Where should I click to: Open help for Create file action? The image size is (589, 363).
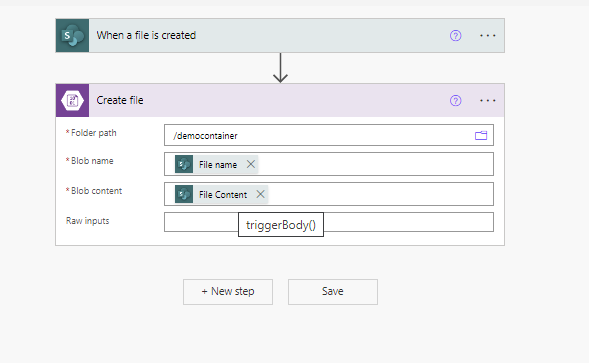pyautogui.click(x=455, y=101)
